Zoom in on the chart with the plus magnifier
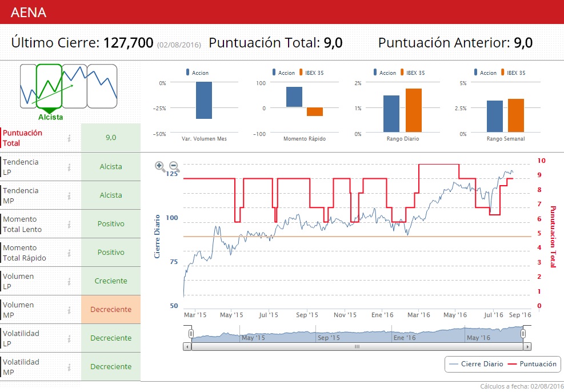This screenshot has height=392, width=564. point(159,166)
